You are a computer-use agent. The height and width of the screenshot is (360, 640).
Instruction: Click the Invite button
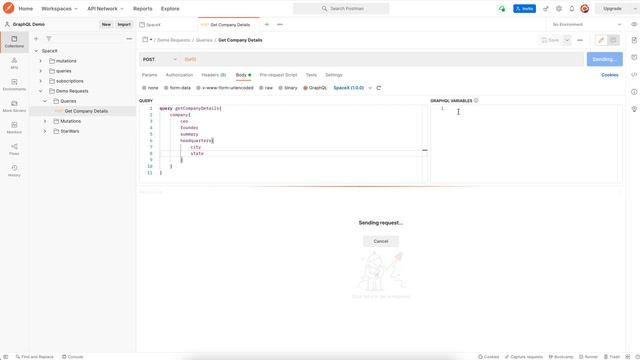click(x=524, y=9)
